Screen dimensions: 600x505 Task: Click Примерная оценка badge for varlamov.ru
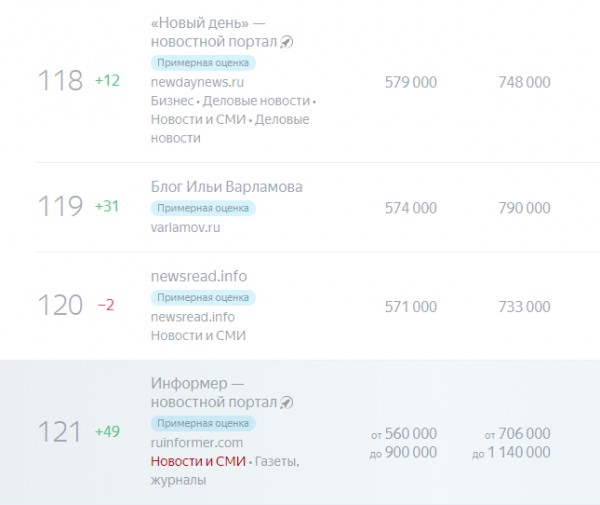click(x=203, y=208)
